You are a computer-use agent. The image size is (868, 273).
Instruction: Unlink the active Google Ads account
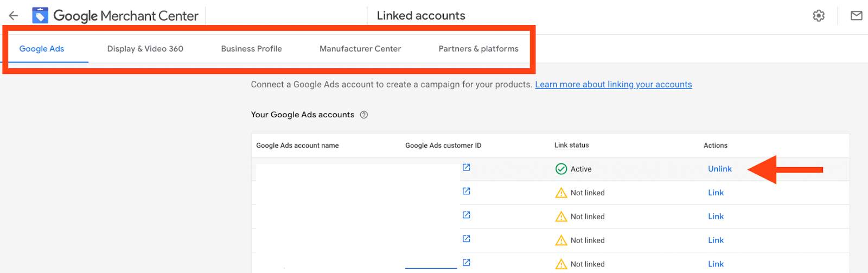719,169
